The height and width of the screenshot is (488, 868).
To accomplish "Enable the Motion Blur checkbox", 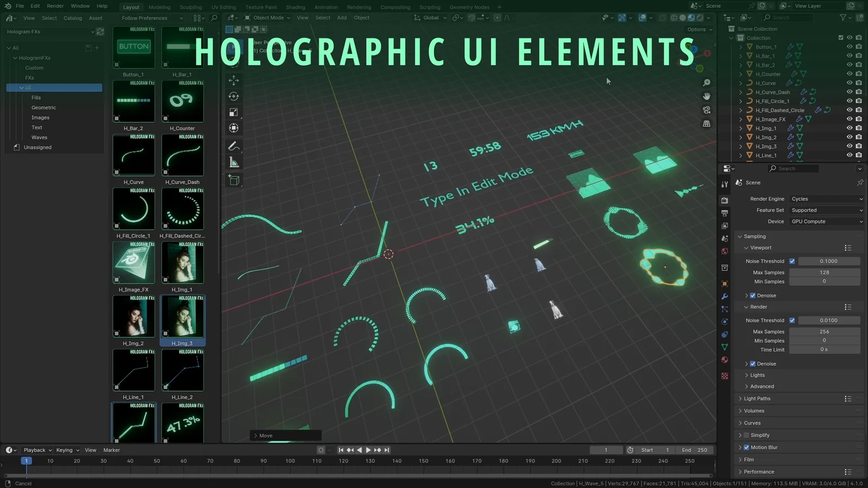I will [x=747, y=447].
